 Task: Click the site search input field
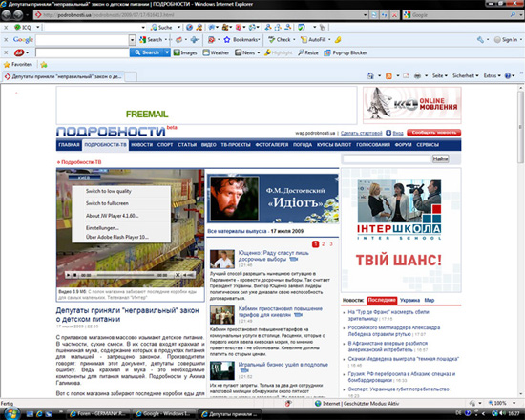point(387,158)
